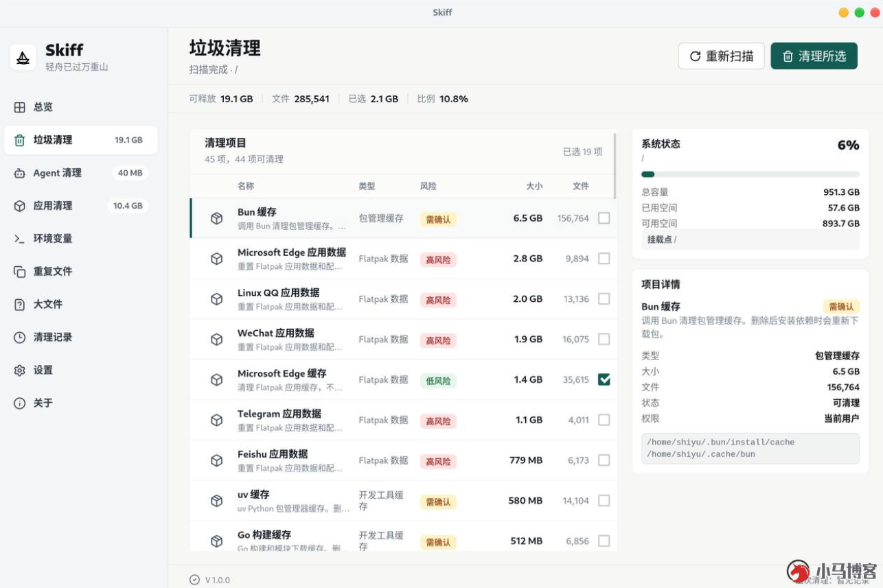
Task: Click the 关于 info circle icon
Action: coord(19,403)
